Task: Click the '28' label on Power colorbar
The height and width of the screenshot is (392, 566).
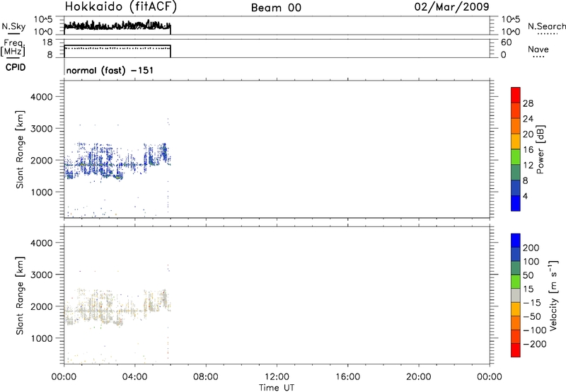Action: [528, 103]
